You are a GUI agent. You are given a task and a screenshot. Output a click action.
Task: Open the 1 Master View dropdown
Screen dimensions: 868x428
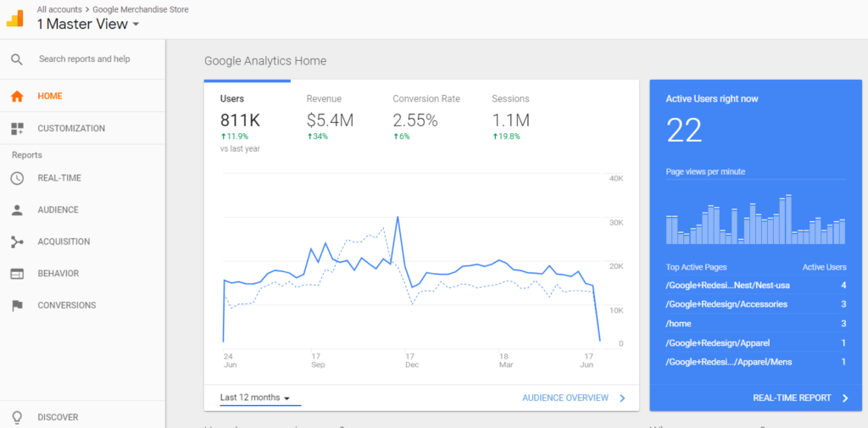(x=88, y=24)
